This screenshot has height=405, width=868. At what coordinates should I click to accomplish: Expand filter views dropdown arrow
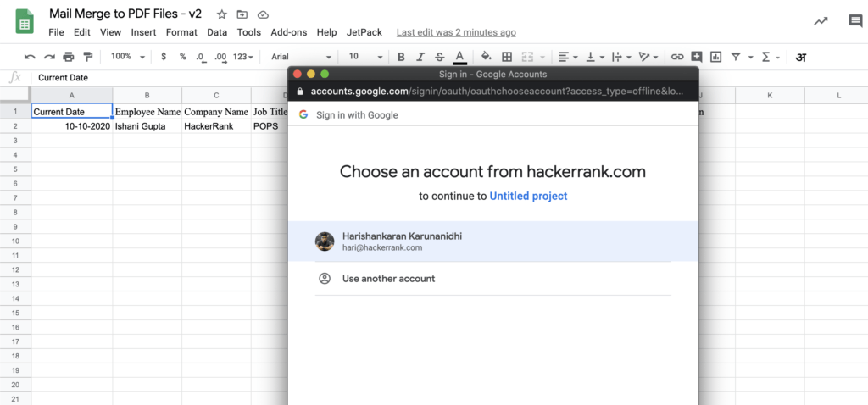tap(751, 57)
